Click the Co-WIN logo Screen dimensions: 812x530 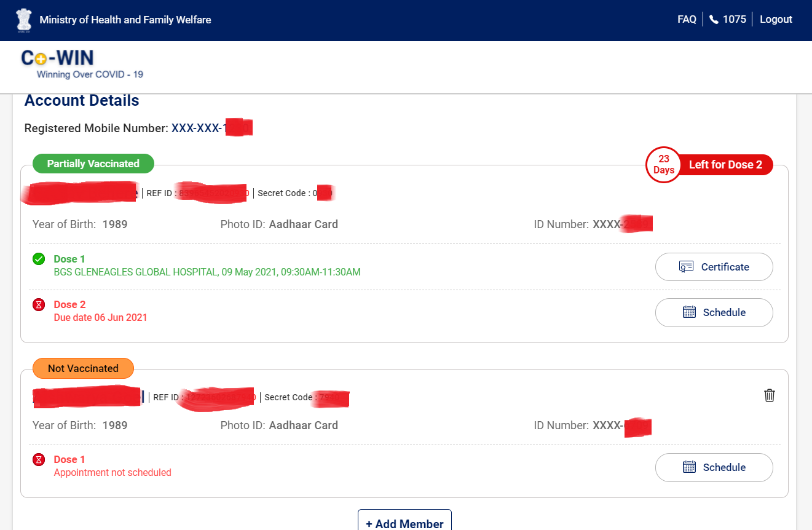point(58,59)
